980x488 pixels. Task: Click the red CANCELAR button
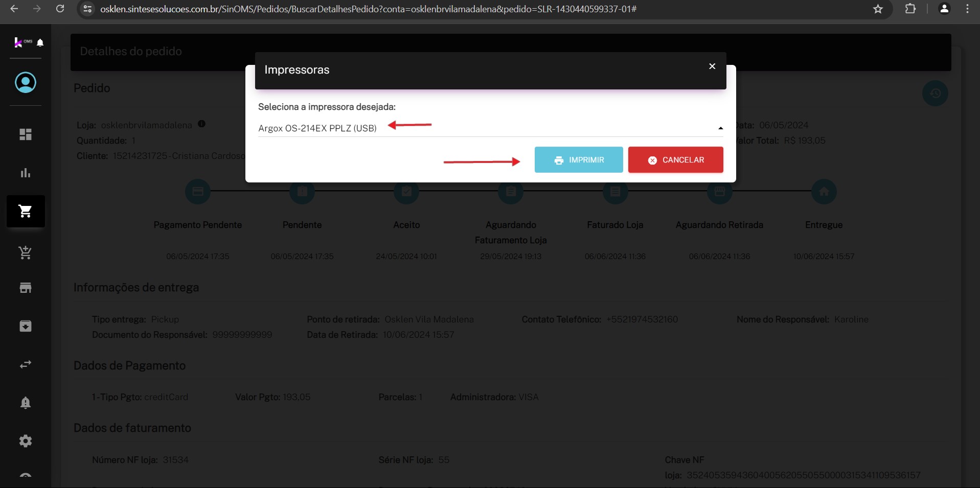pos(675,160)
